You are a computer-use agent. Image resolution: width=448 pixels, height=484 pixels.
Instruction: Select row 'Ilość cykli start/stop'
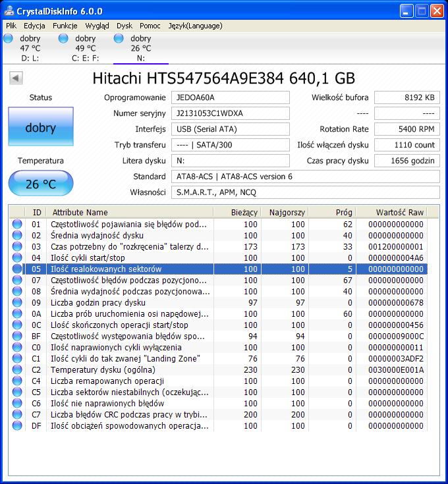click(218, 257)
